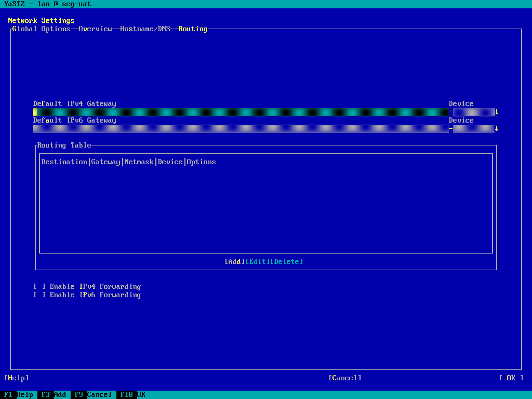The image size is (532, 399).
Task: Click the Gateway column header
Action: [105, 162]
